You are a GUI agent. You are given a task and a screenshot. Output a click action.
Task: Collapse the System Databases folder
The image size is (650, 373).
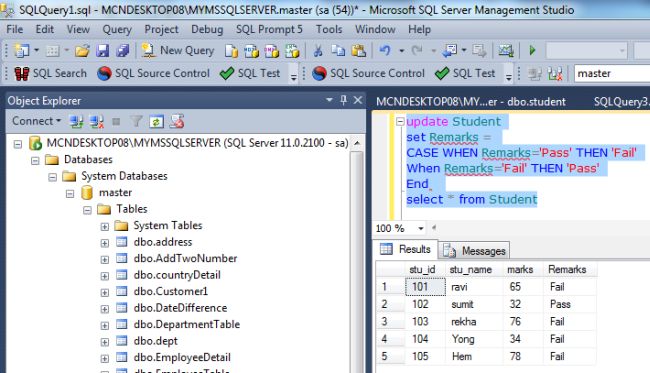[52, 177]
